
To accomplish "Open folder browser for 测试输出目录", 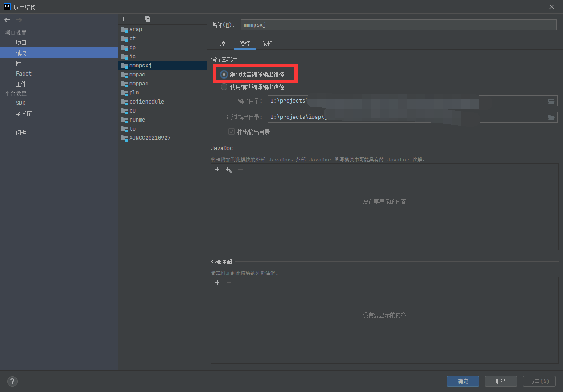I will pyautogui.click(x=551, y=117).
